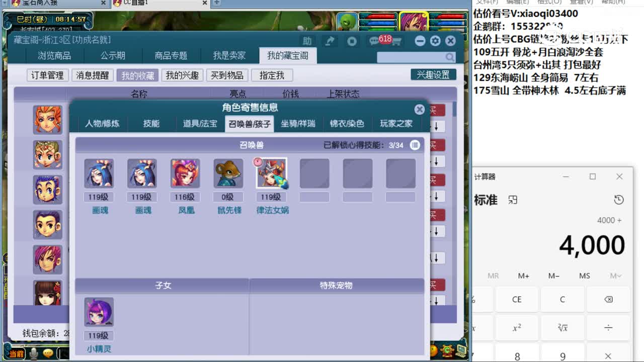Open the emoji chat icon near the bottom left
This screenshot has width=644, height=362.
[48, 354]
